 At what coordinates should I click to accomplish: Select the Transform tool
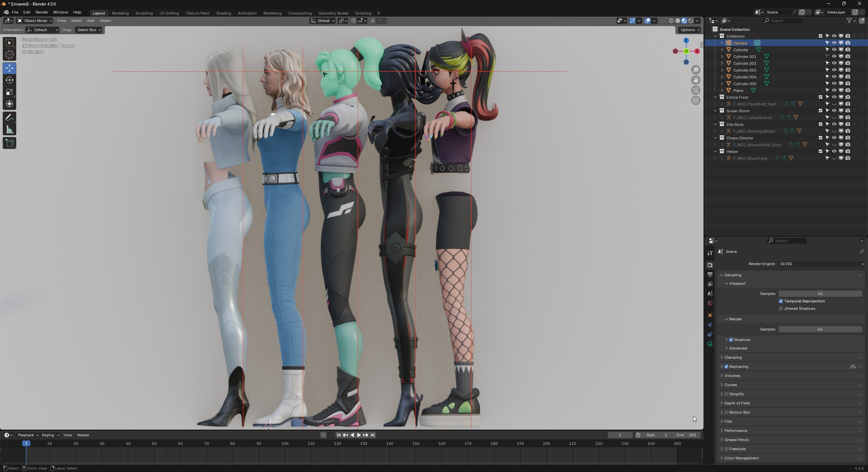[9, 104]
